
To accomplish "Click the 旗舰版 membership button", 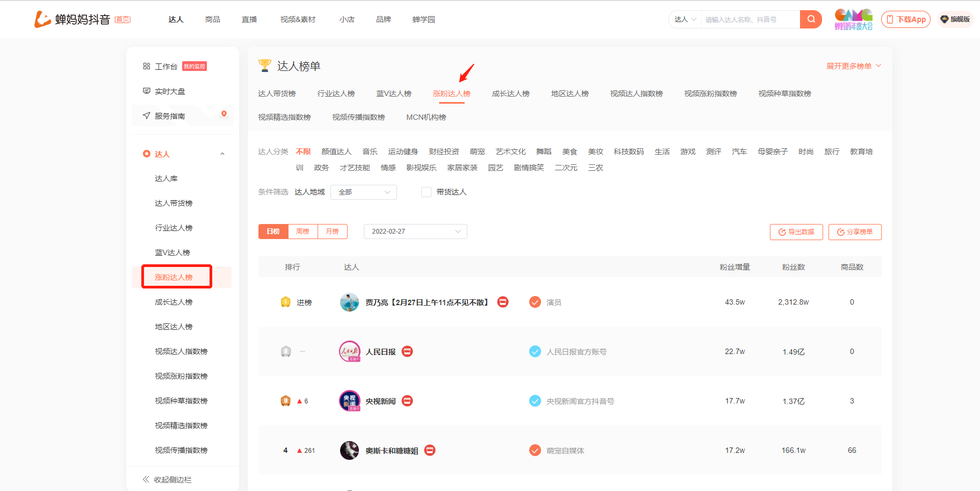I will 955,19.
